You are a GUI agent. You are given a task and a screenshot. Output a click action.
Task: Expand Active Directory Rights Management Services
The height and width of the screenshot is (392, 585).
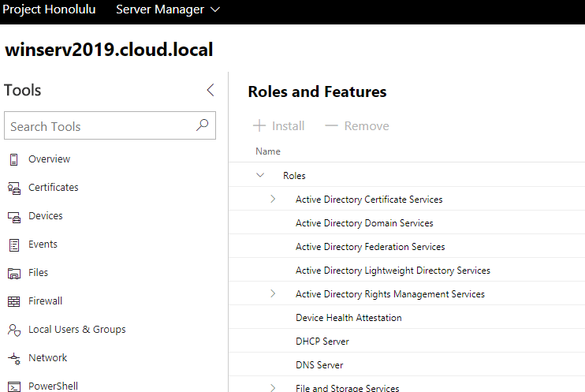click(x=273, y=293)
